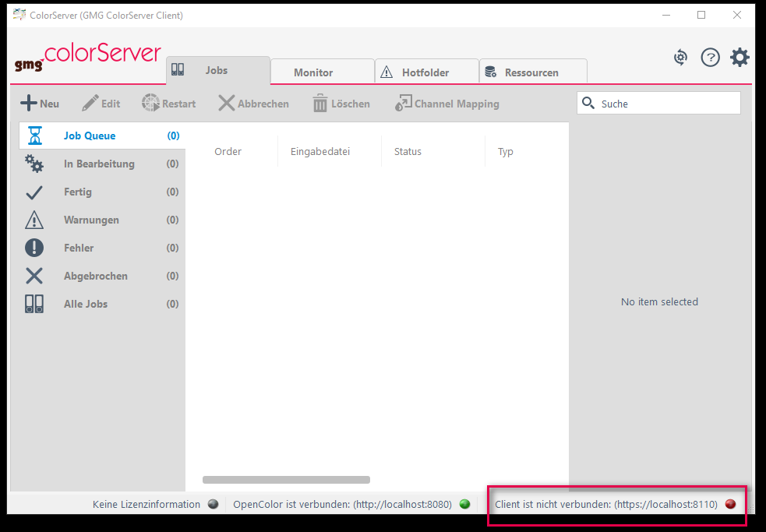Click the horizontal scrollbar under the job table
This screenshot has height=532, width=766.
pos(286,480)
